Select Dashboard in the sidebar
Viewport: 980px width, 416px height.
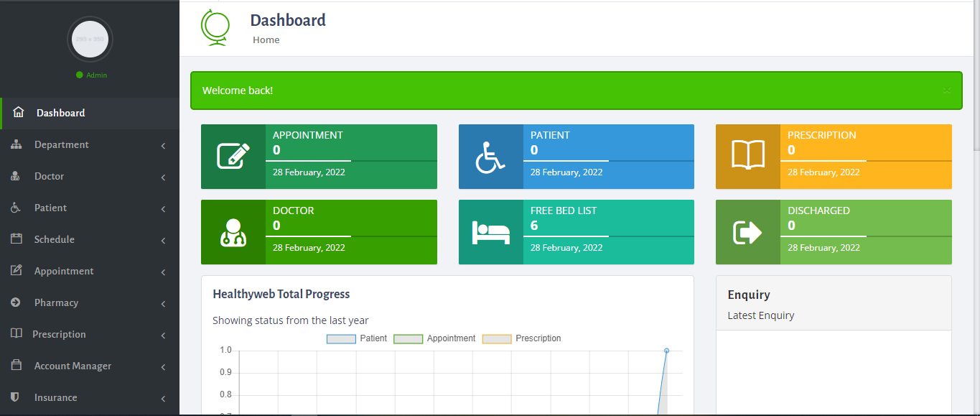(60, 113)
